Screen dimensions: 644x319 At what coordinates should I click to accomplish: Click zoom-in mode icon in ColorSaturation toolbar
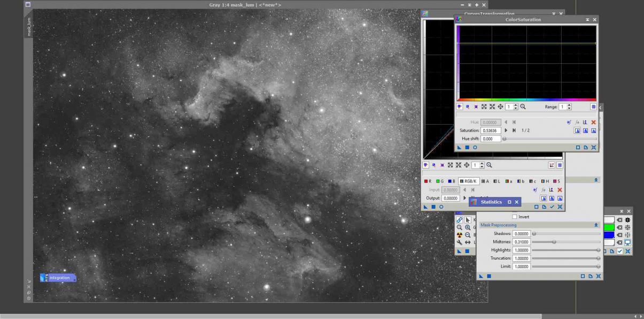484,107
